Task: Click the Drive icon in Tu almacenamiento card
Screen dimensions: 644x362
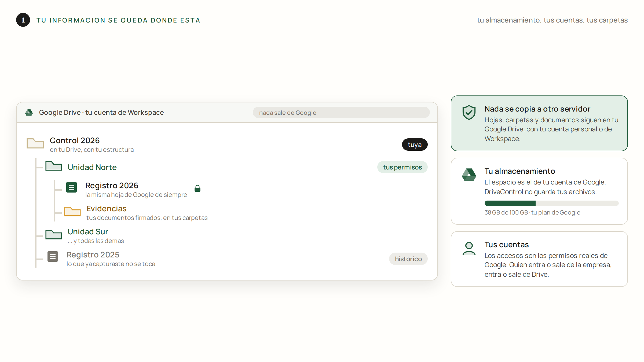Action: [469, 175]
